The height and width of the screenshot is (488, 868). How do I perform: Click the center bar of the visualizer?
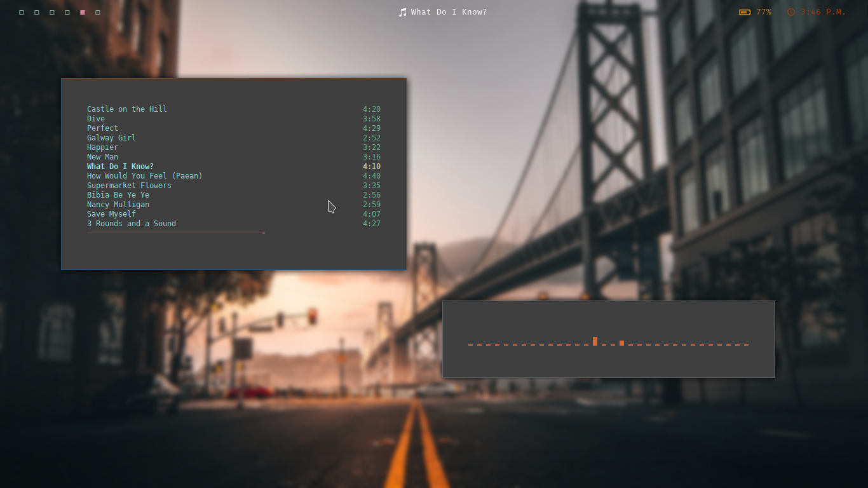click(x=595, y=341)
